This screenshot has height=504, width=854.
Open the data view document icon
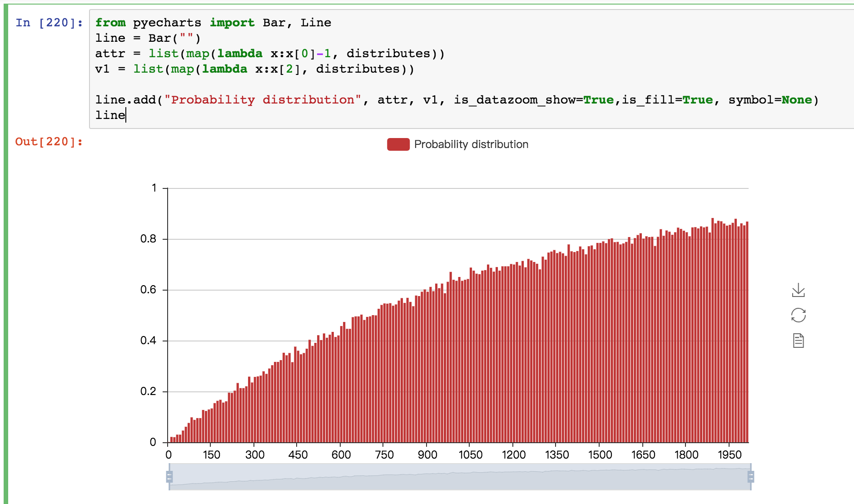[x=798, y=341]
